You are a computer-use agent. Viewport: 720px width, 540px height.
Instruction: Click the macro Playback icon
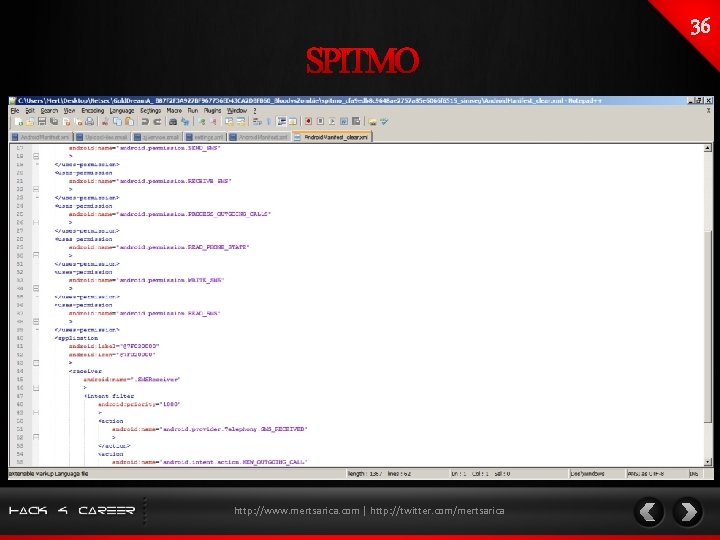(332, 122)
